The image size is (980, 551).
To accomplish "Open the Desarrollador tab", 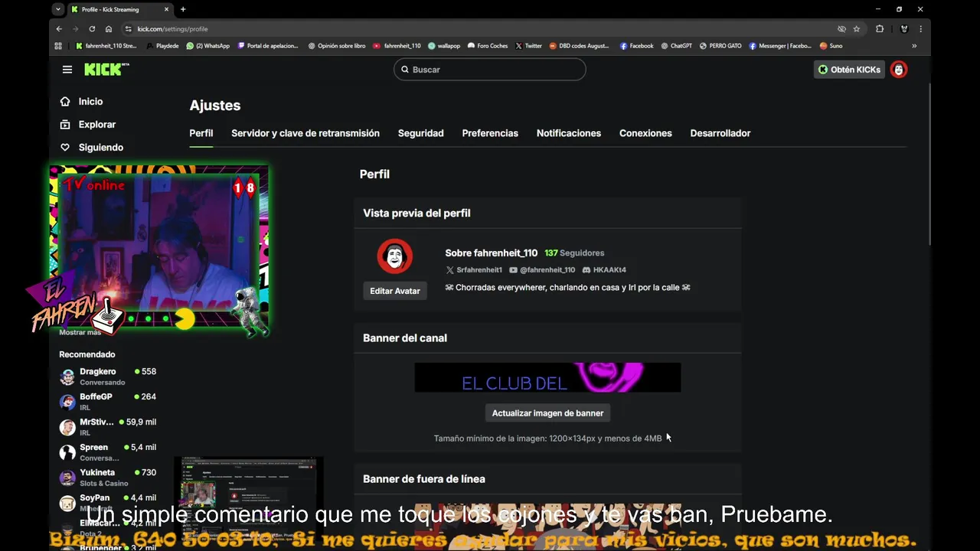I will coord(720,133).
